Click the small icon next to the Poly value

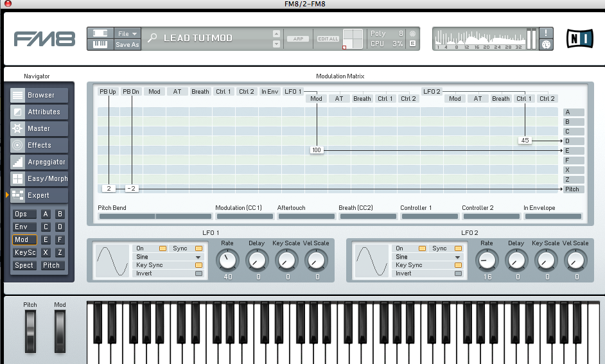click(412, 33)
